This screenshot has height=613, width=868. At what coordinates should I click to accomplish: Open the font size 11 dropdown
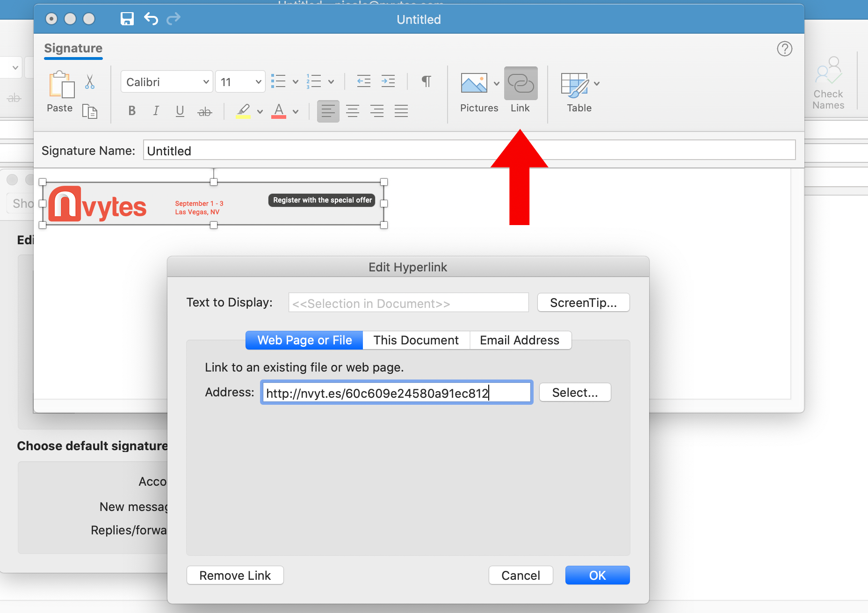(240, 82)
